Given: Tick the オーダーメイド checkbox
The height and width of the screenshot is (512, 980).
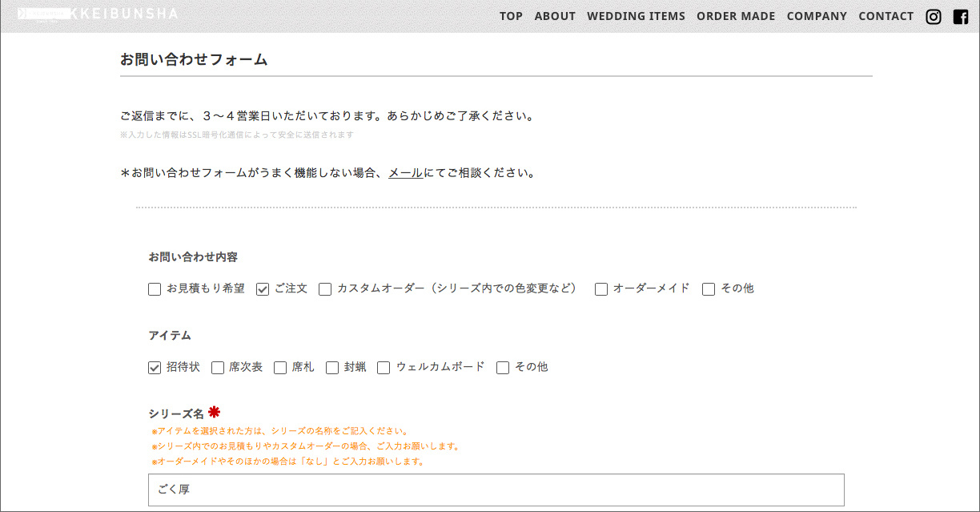Looking at the screenshot, I should click(x=601, y=289).
